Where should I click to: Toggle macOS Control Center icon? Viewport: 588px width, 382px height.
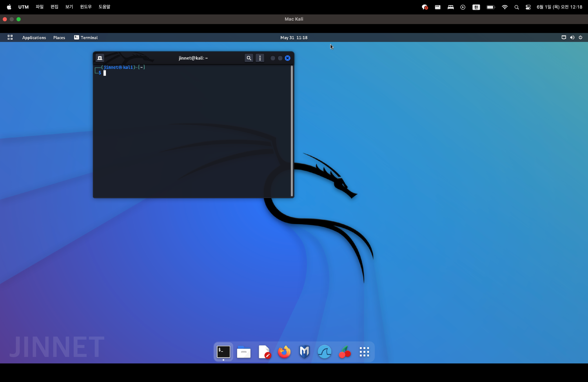click(x=528, y=7)
